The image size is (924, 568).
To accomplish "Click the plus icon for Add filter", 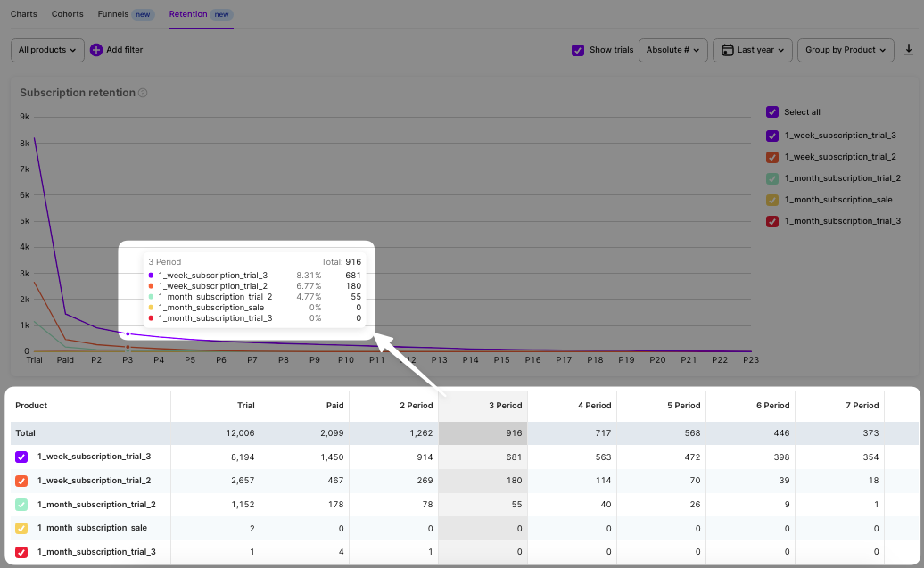I will tap(96, 50).
